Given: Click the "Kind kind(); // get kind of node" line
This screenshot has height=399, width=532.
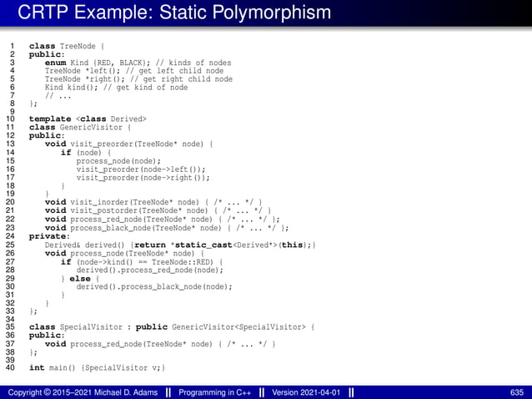Looking at the screenshot, I should point(116,88).
